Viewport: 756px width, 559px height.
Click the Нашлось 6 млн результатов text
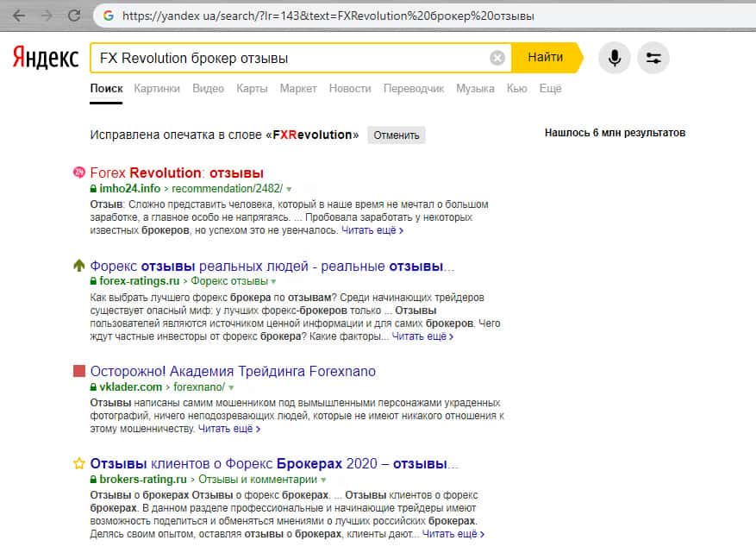615,133
